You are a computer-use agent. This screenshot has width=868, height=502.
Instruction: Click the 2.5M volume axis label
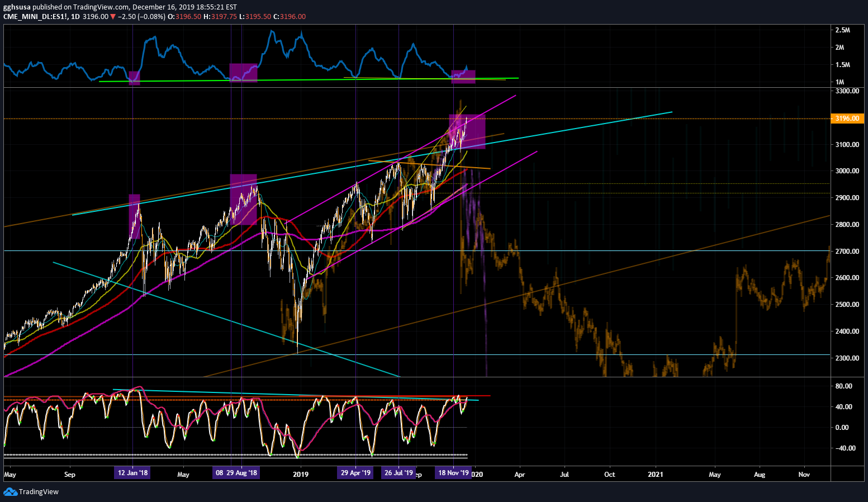(843, 30)
